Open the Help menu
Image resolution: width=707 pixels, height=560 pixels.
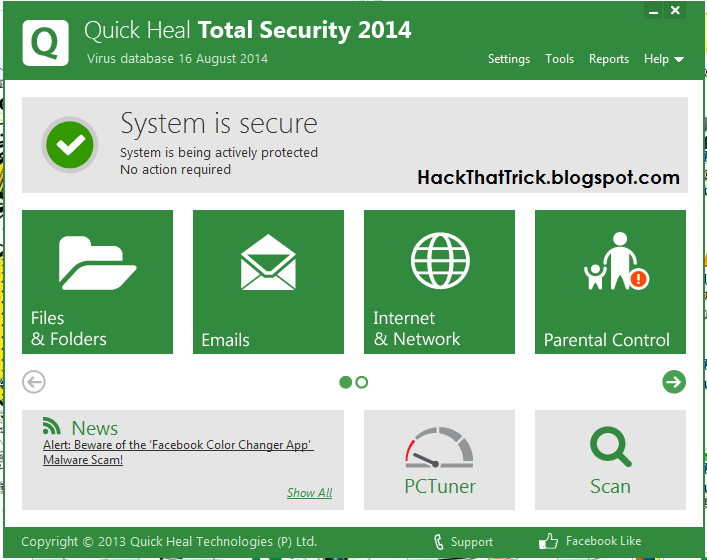click(656, 59)
